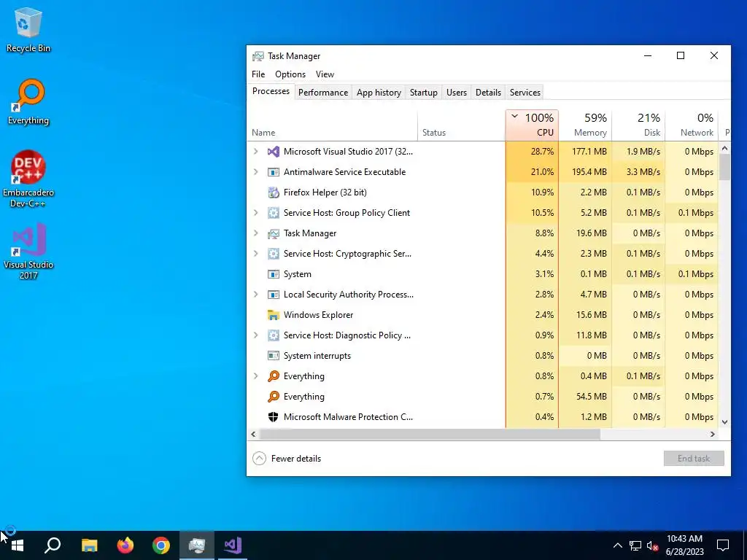Sort processes by CPU column
This screenshot has height=560, width=747.
532,125
